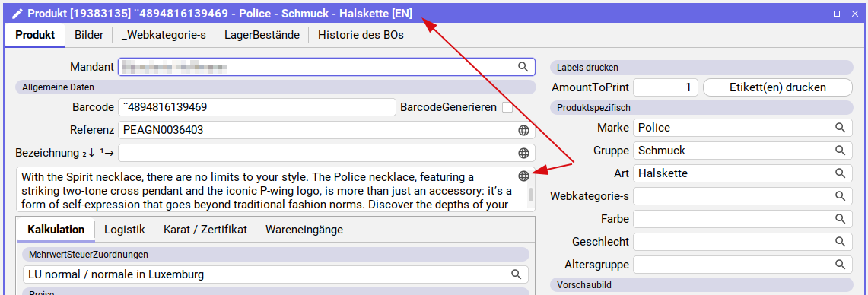The height and width of the screenshot is (295, 868).
Task: Click the Webkategorie-s search magnifier
Action: [x=841, y=196]
